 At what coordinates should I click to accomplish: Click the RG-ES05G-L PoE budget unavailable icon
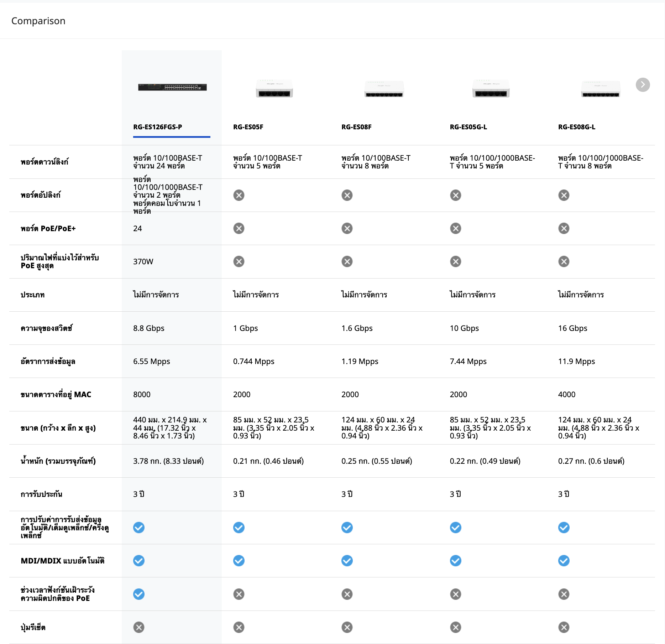tap(456, 261)
